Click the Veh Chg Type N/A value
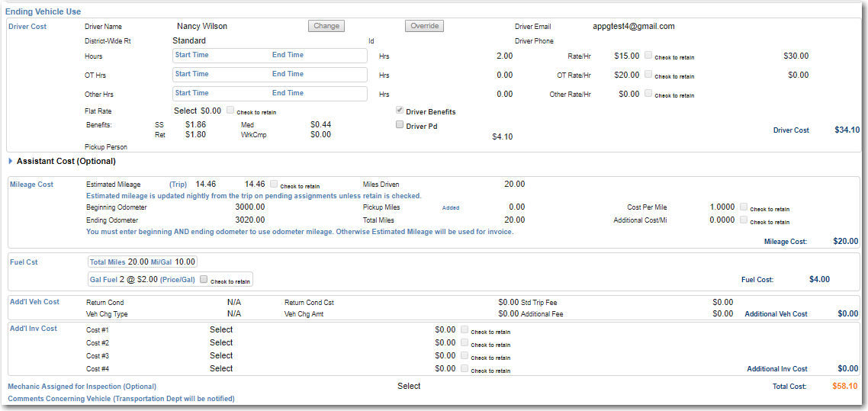Viewport: 868px width, 411px height. pyautogui.click(x=234, y=313)
